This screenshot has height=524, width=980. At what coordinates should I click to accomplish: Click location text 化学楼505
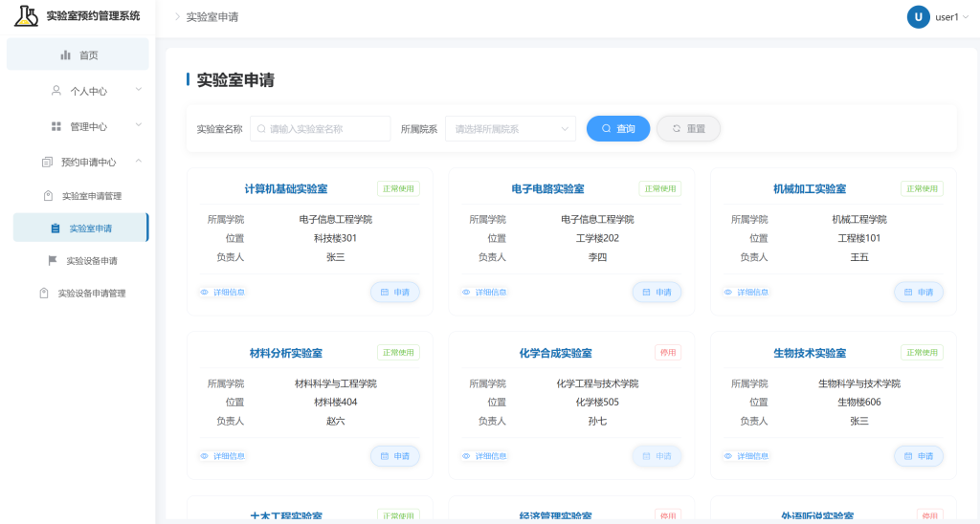[597, 403]
